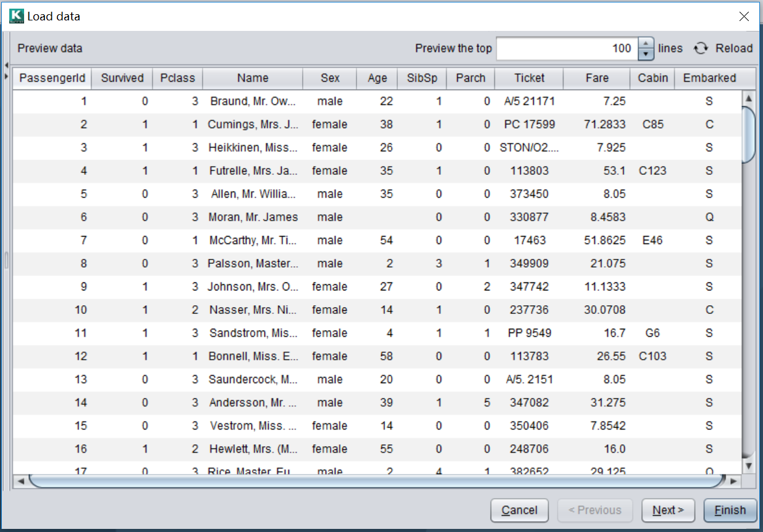
Task: Click the horizontal scrollbar thumb
Action: pyautogui.click(x=377, y=481)
